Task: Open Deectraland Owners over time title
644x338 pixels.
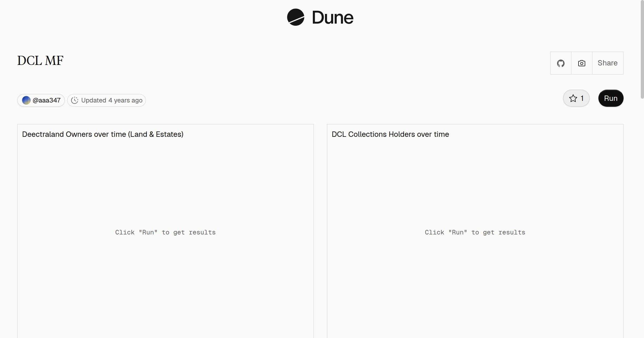Action: (x=103, y=134)
